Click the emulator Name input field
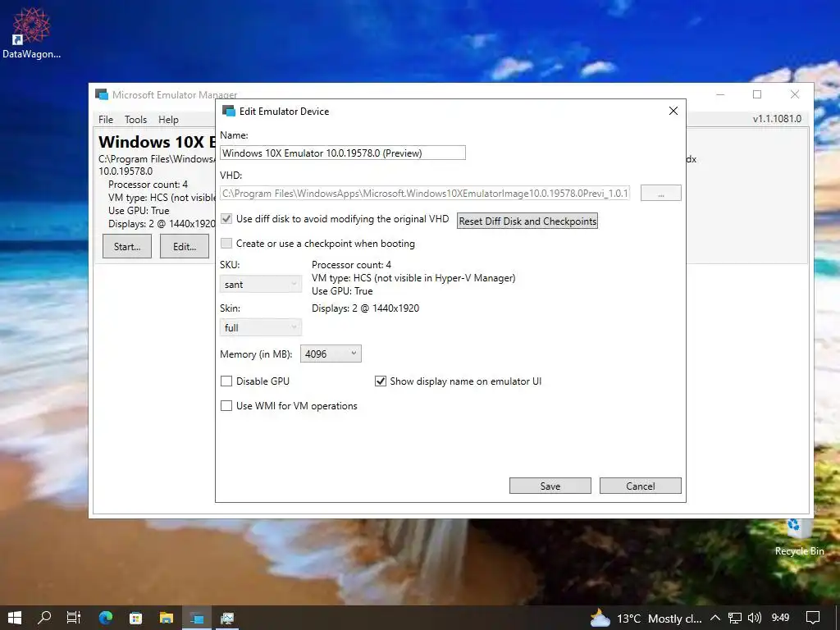 (343, 153)
